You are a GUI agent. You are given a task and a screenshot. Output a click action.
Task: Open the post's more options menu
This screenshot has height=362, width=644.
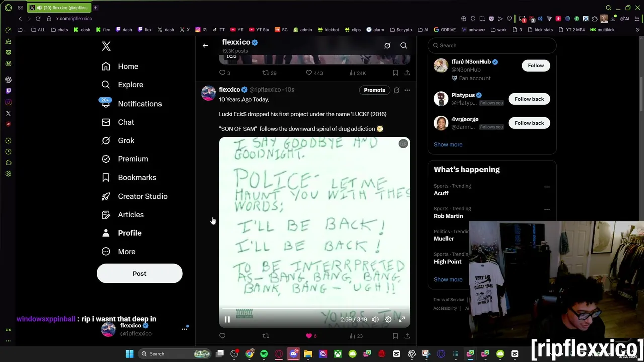point(407,90)
